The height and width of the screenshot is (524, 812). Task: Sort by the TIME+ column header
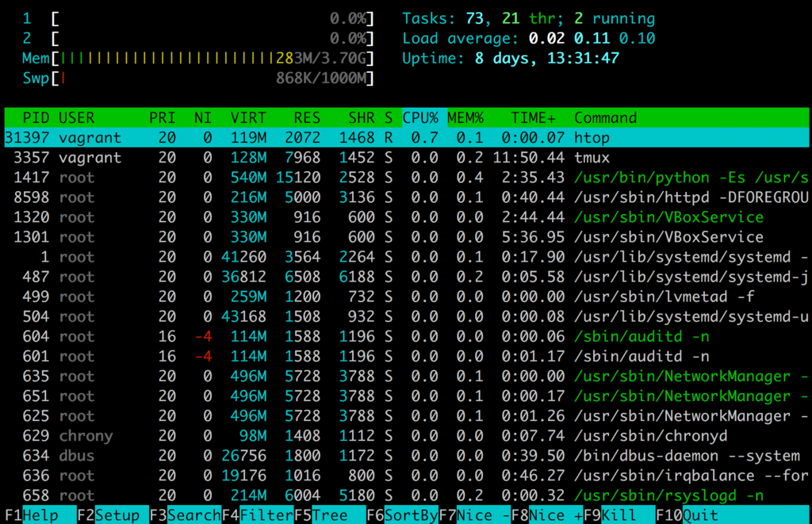pos(534,118)
